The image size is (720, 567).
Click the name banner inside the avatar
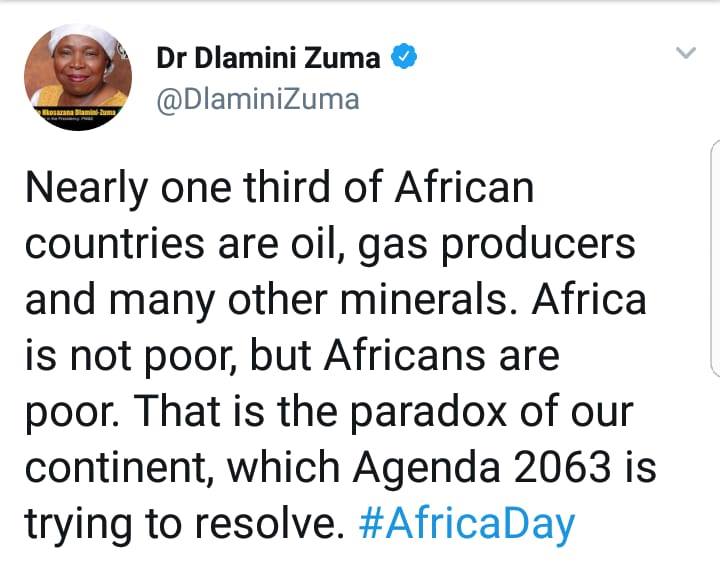(x=78, y=114)
